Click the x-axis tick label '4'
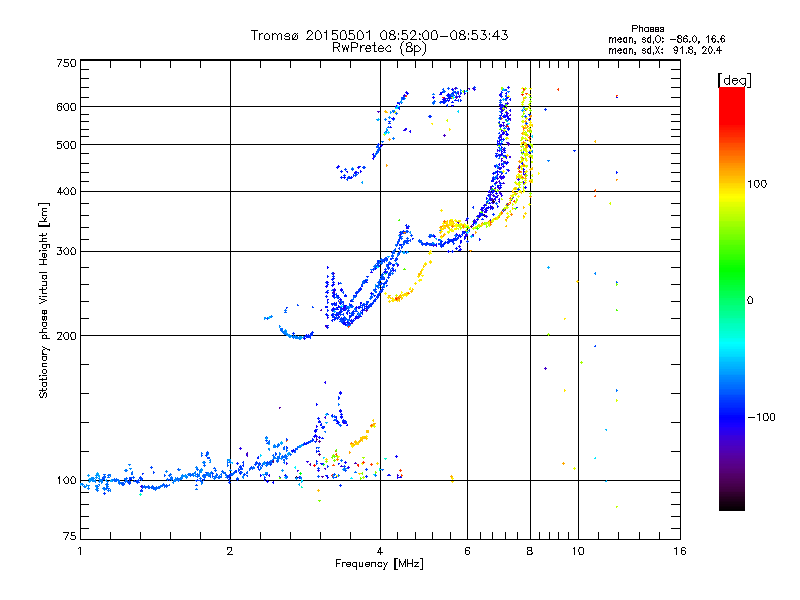Image resolution: width=800 pixels, height=600 pixels. pos(380,551)
